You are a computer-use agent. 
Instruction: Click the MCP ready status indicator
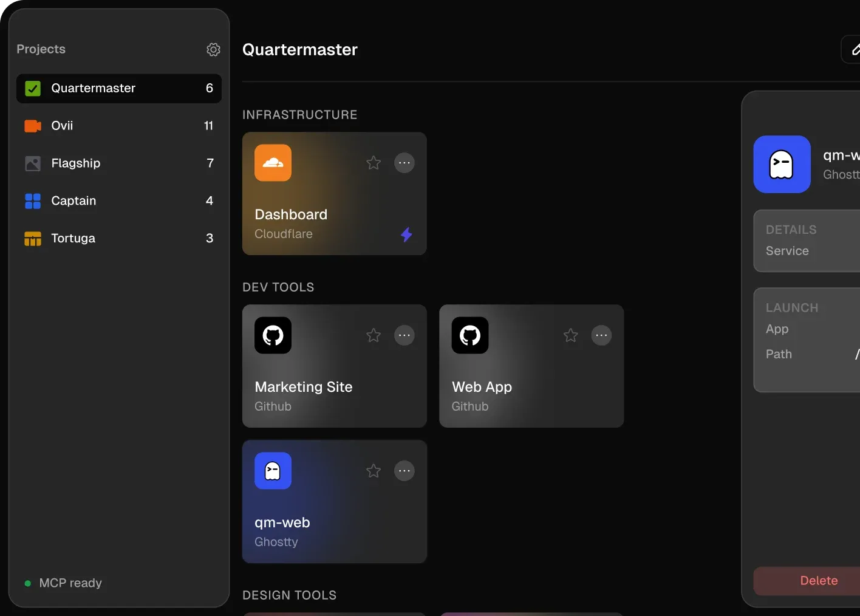(x=63, y=583)
